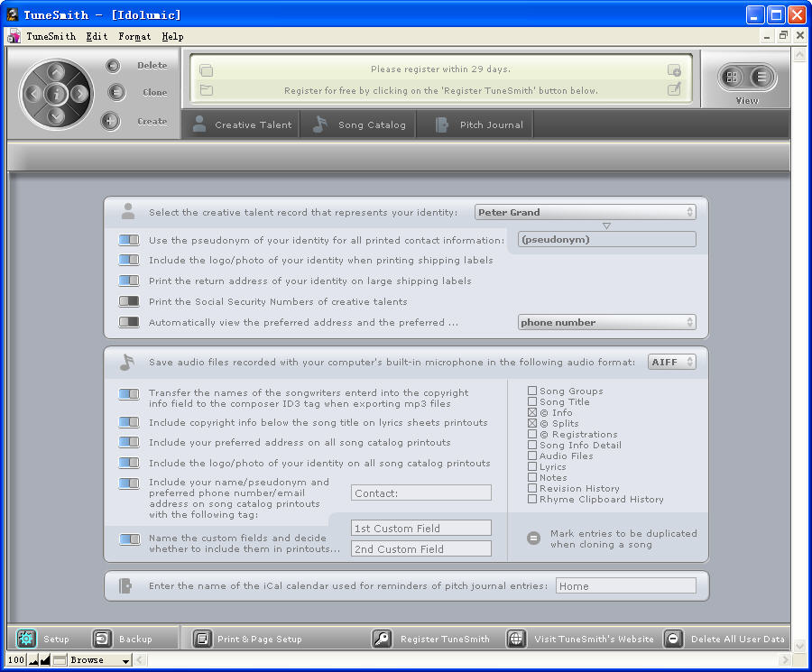Click the Contact: tag input field

coord(421,492)
